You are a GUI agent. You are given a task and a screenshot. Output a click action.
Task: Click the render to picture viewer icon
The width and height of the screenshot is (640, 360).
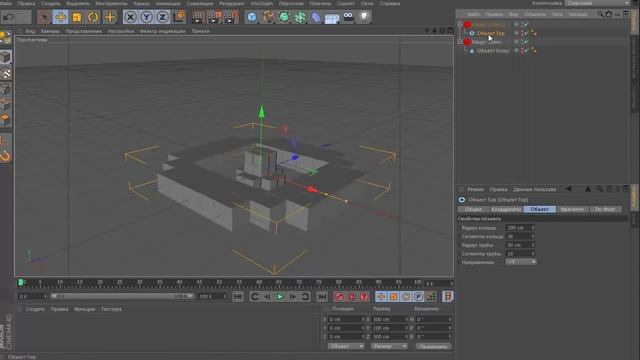tap(214, 17)
